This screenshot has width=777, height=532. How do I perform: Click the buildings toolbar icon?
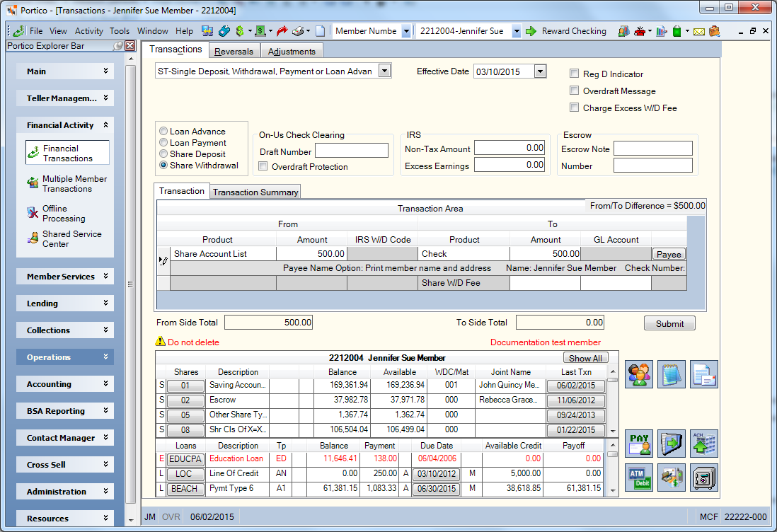coord(624,31)
